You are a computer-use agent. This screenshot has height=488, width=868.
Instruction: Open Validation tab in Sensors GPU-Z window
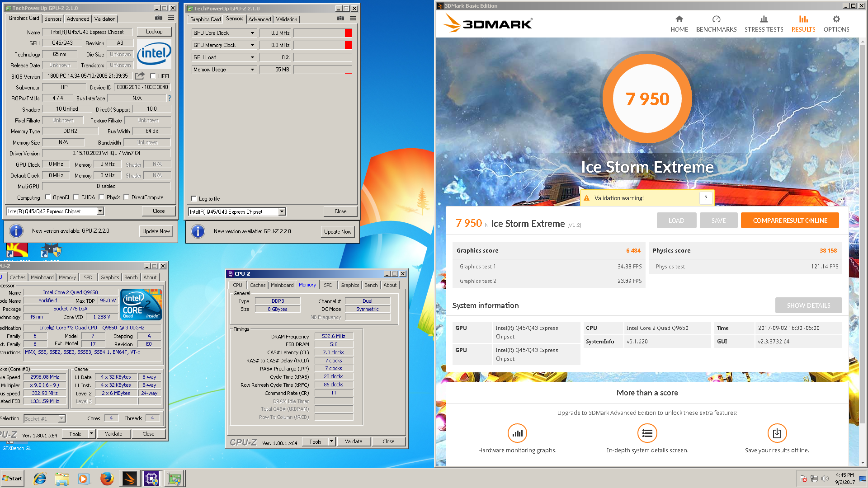[x=287, y=19]
